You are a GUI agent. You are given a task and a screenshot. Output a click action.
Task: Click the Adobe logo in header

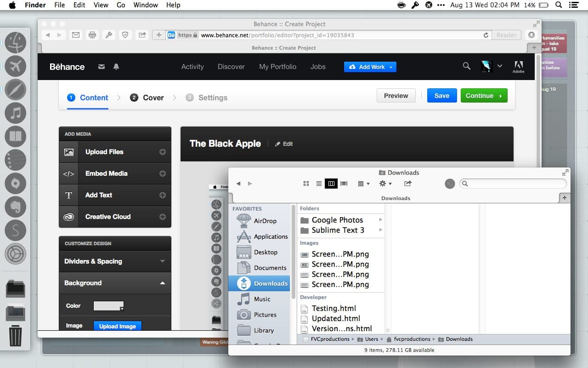click(x=518, y=67)
